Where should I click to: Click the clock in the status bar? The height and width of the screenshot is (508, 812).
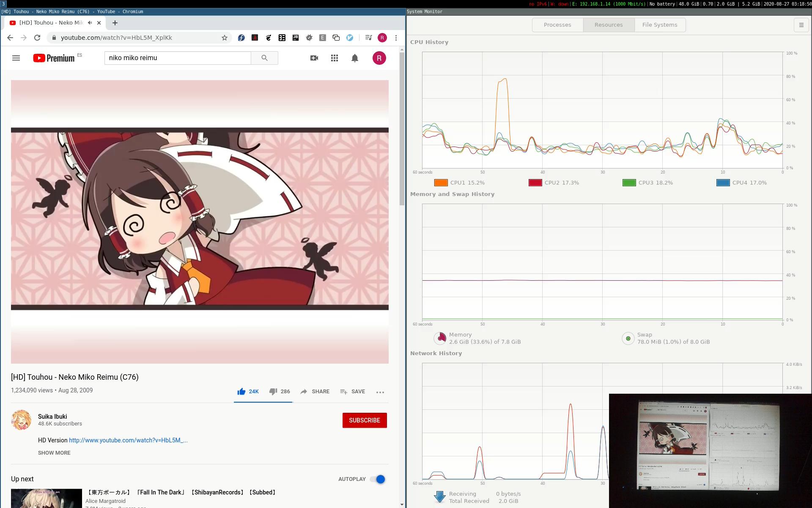(787, 4)
